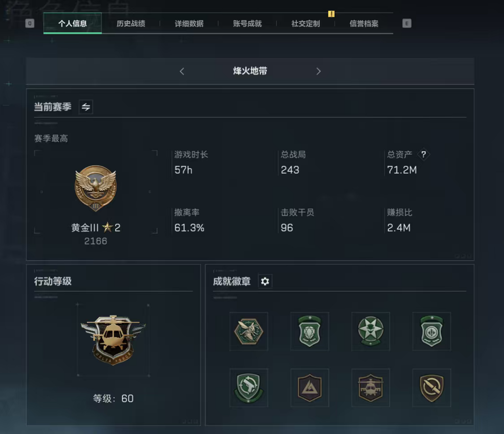Select the helicopter shield achievement badge
This screenshot has height=434, width=504.
click(371, 388)
